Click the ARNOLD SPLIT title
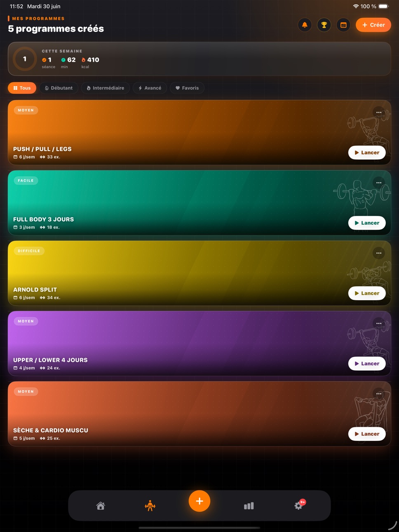This screenshot has width=399, height=532. pyautogui.click(x=35, y=290)
